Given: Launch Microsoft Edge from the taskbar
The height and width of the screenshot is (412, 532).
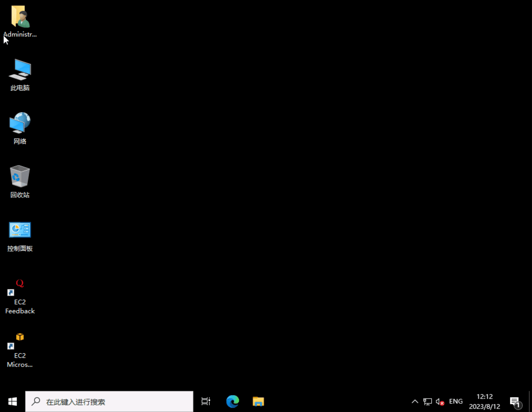Looking at the screenshot, I should point(233,401).
